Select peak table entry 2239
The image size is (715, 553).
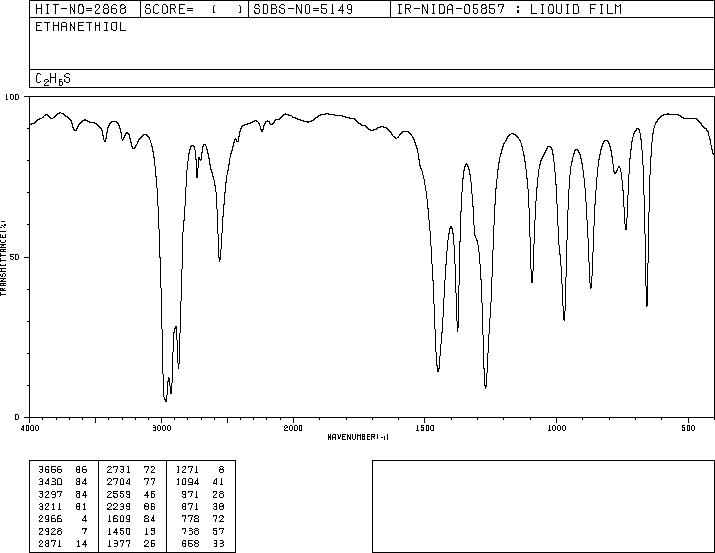(x=119, y=507)
